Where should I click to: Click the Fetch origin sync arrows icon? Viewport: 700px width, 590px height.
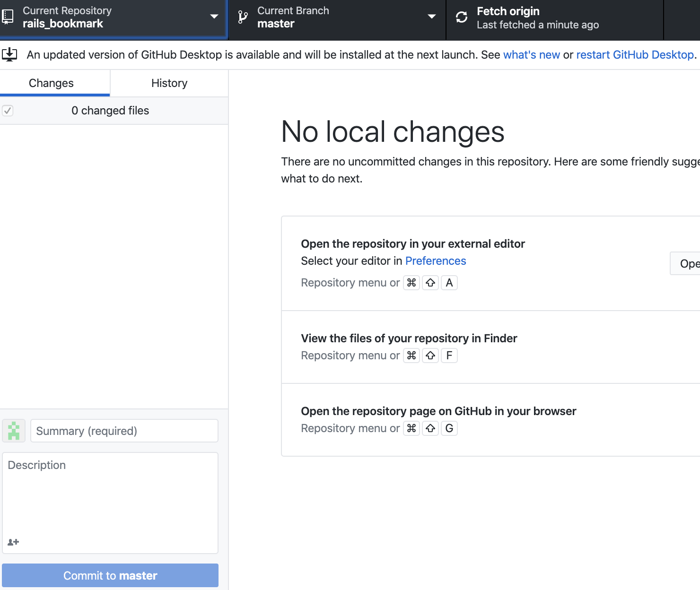pyautogui.click(x=462, y=17)
